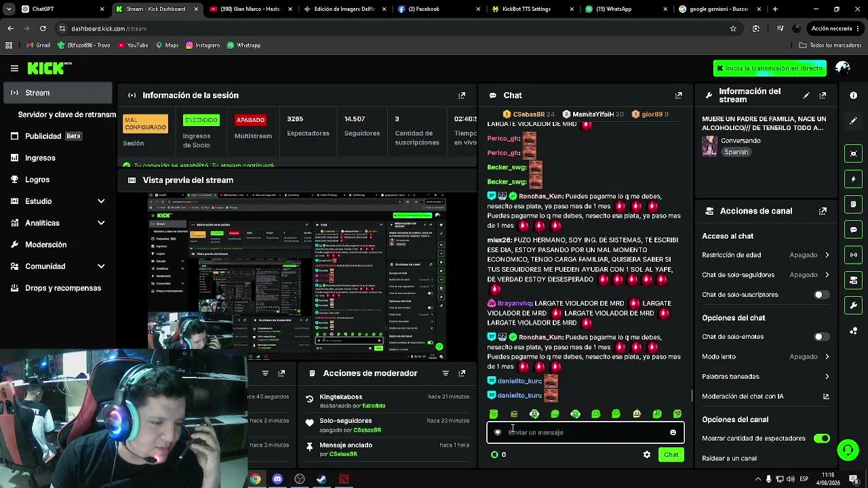
Task: Toggle Chat de solo-suscriptores switch
Action: click(x=822, y=295)
